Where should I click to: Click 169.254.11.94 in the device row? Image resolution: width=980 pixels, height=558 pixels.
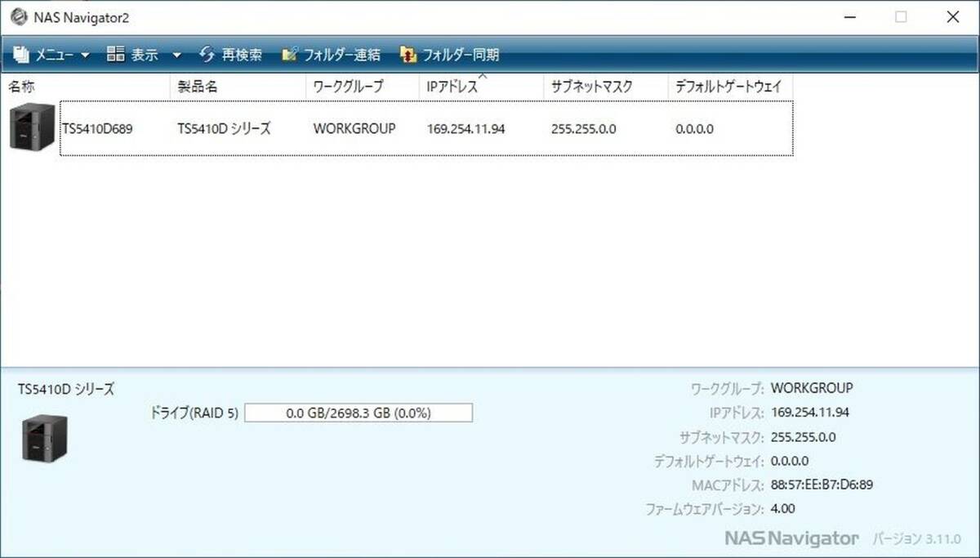pyautogui.click(x=465, y=128)
